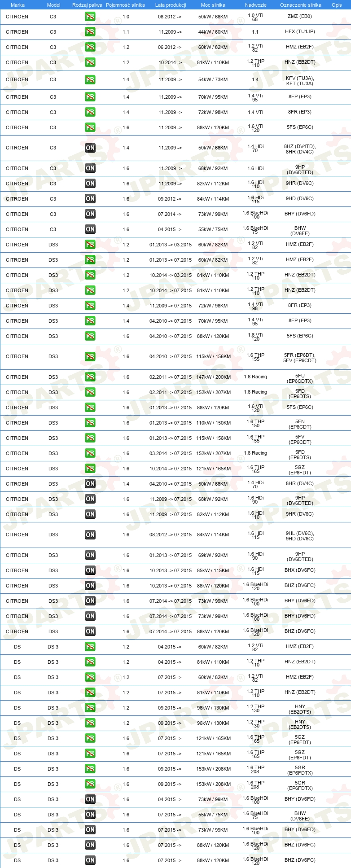This screenshot has height=868, width=351.
Task: Select ON icon in Citroen C3 9HR (DV6C) row
Action: coord(90,184)
